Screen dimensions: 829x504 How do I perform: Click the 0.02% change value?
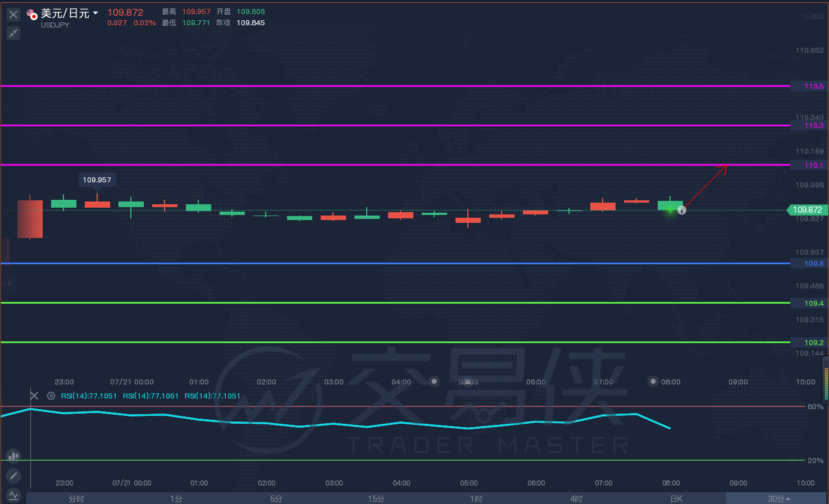pyautogui.click(x=145, y=23)
